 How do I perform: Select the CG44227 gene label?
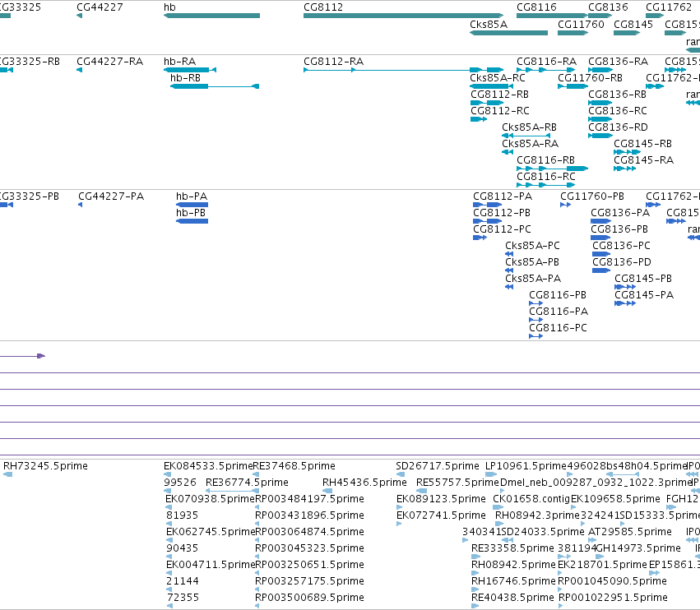100,7
